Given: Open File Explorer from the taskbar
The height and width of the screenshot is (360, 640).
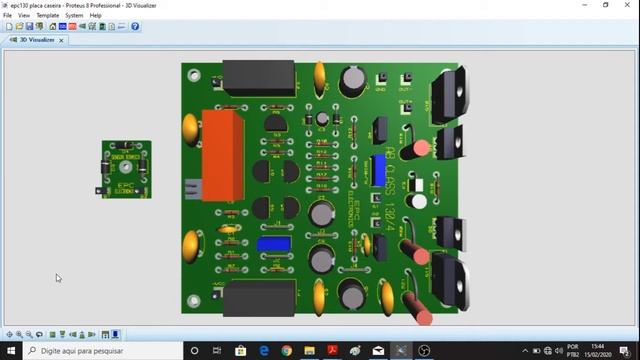Looking at the screenshot, I should [309, 351].
